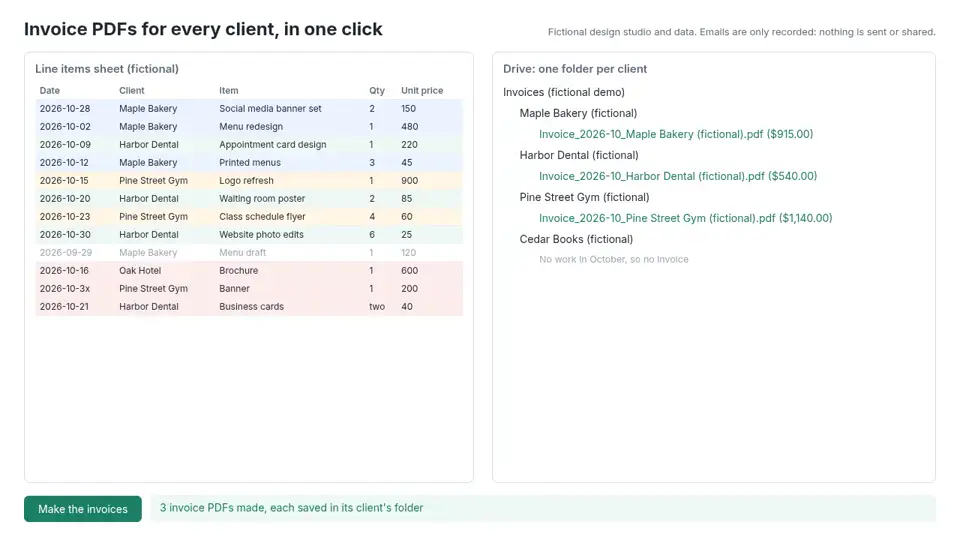
Task: Click the date cell 2026-10-20
Action: pyautogui.click(x=64, y=198)
